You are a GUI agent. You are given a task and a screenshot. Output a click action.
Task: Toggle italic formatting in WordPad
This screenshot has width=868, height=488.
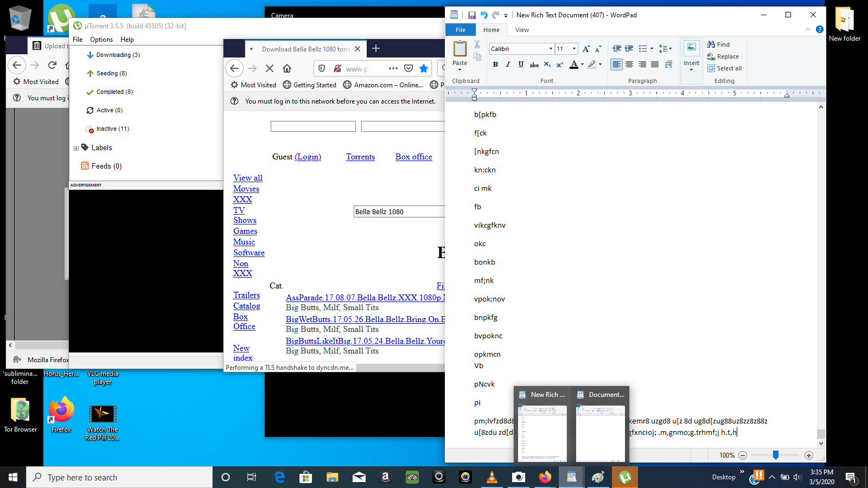(508, 65)
